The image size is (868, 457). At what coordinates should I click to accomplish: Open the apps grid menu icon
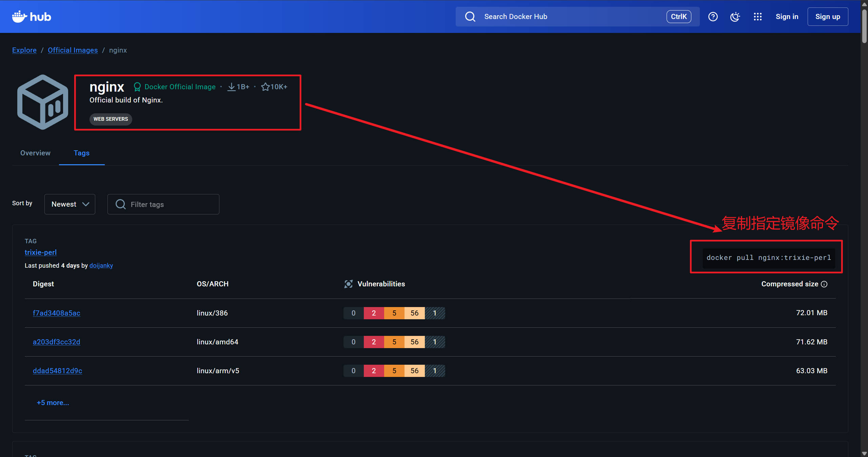tap(757, 17)
